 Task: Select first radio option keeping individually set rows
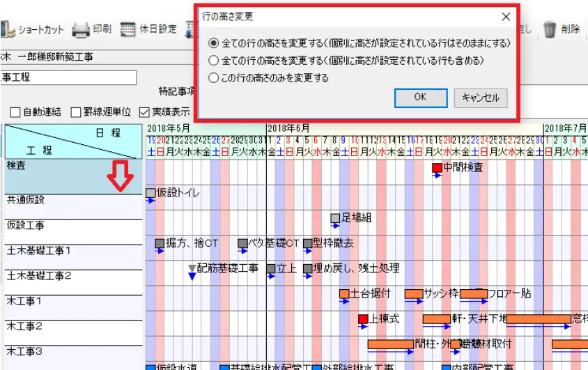tap(213, 43)
